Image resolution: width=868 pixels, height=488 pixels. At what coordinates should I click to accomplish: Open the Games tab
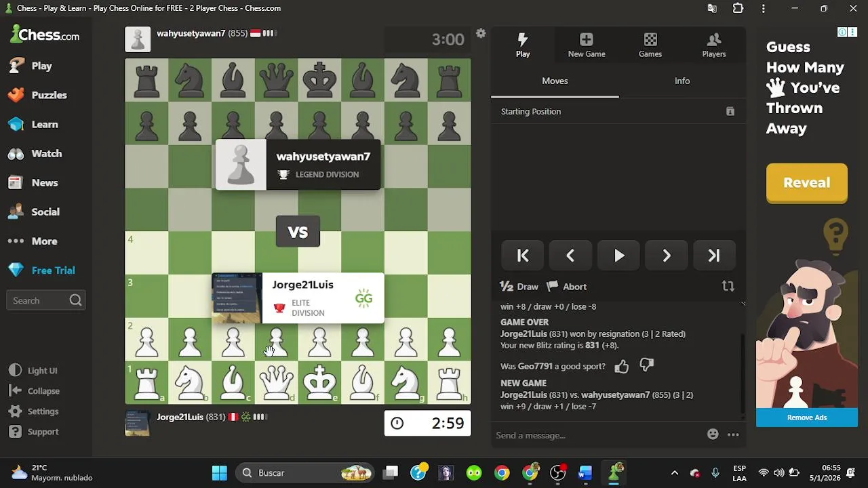[650, 45]
